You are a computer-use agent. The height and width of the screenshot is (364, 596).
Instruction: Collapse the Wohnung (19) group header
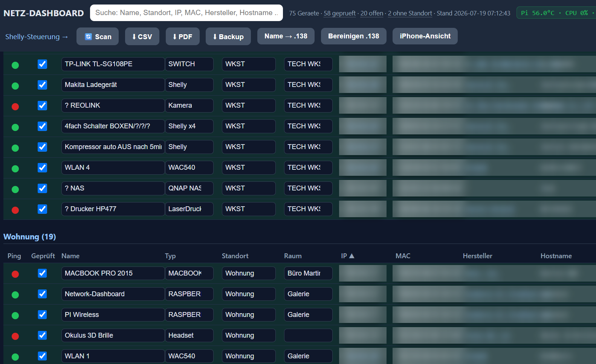point(30,236)
